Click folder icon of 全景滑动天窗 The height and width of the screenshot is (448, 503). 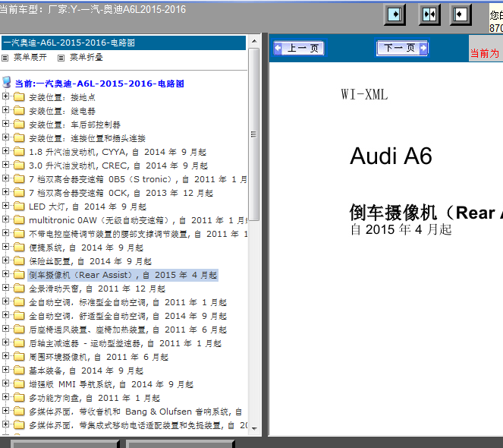point(19,288)
